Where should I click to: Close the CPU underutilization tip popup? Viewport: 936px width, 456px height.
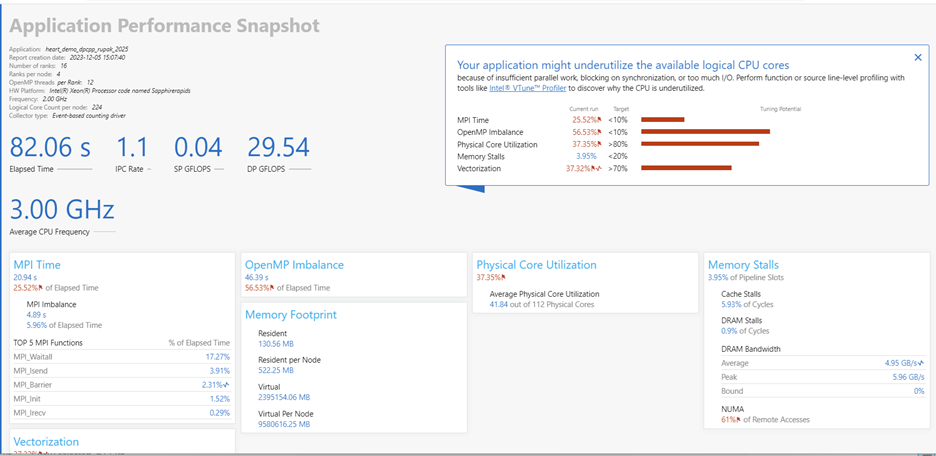click(918, 58)
